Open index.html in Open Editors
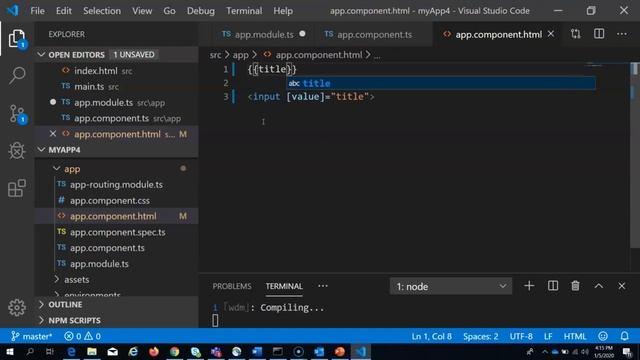The image size is (640, 360). point(116,71)
